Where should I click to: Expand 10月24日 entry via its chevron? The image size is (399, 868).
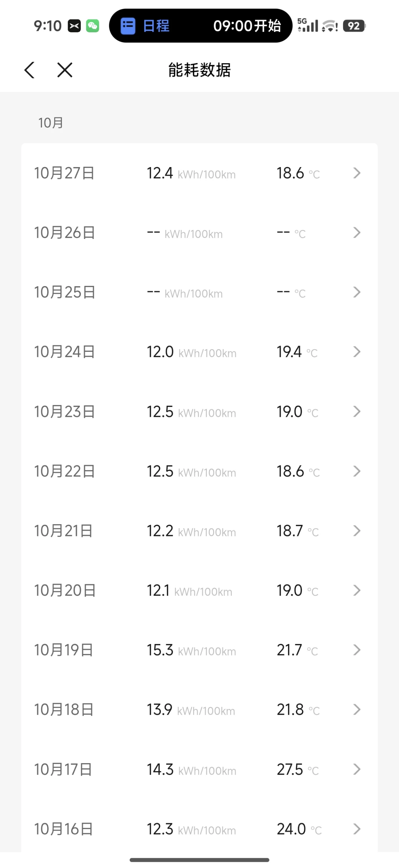pos(357,352)
